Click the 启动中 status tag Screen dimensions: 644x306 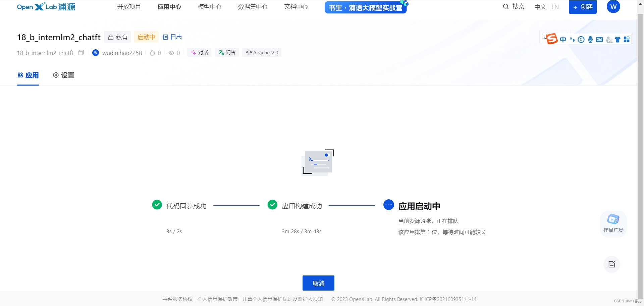[147, 37]
